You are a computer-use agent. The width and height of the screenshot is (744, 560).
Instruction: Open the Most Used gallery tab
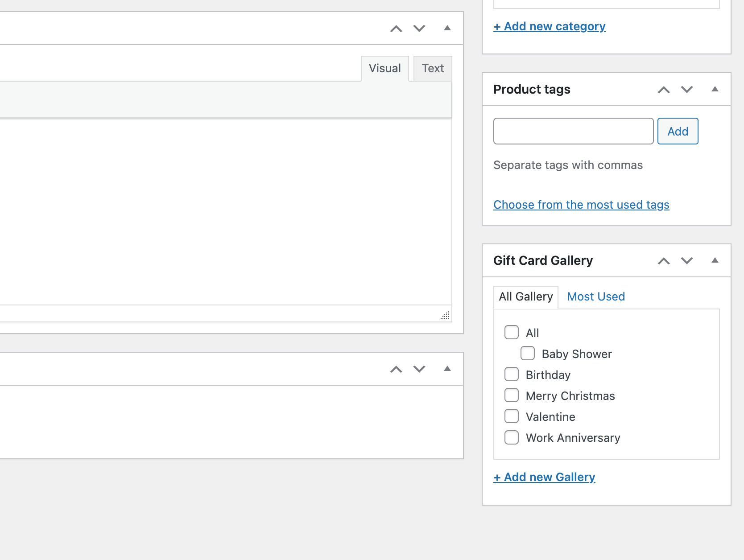coord(595,296)
